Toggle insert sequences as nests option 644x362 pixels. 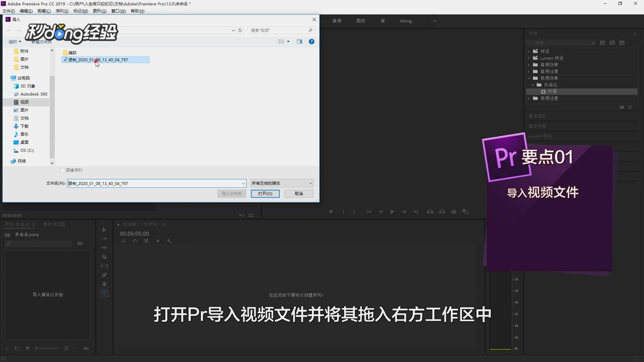coord(123,241)
